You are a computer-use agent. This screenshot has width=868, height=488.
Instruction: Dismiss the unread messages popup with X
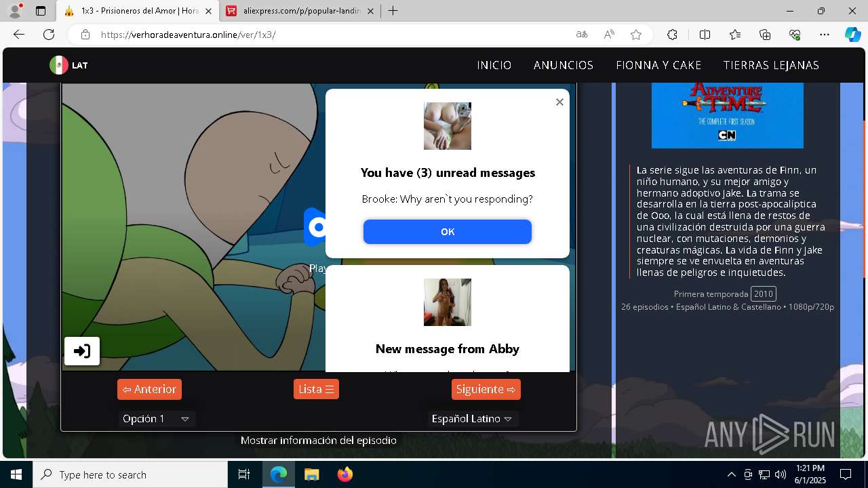coord(559,102)
